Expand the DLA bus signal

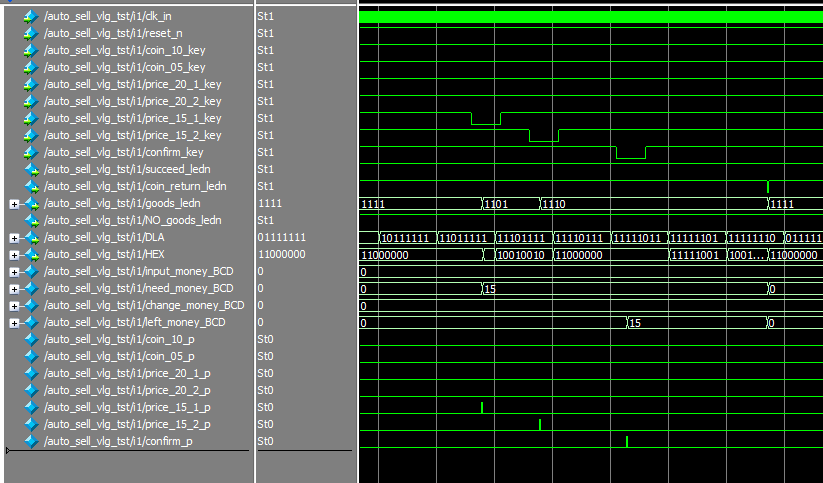pos(14,237)
